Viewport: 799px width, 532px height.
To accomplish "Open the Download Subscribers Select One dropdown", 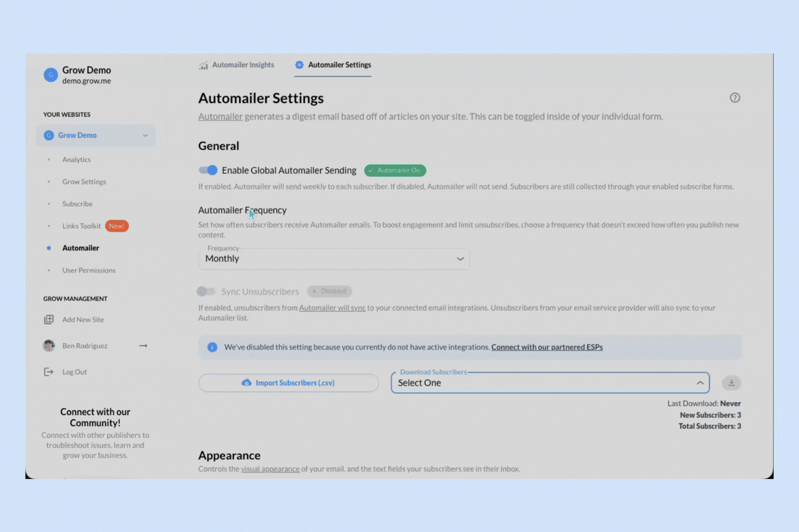I will click(x=549, y=383).
